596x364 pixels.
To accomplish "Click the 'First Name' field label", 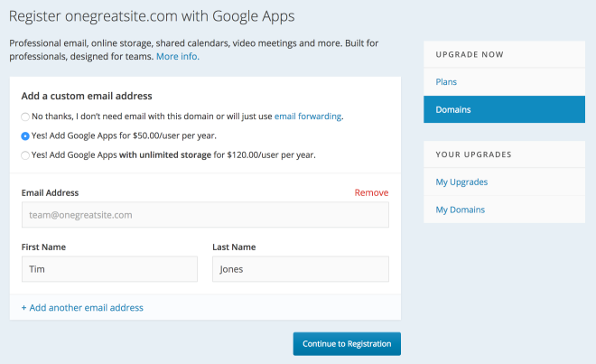I will (x=43, y=247).
